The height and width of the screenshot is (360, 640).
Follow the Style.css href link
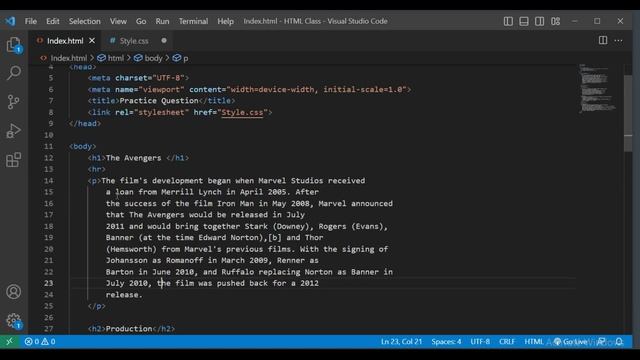242,112
